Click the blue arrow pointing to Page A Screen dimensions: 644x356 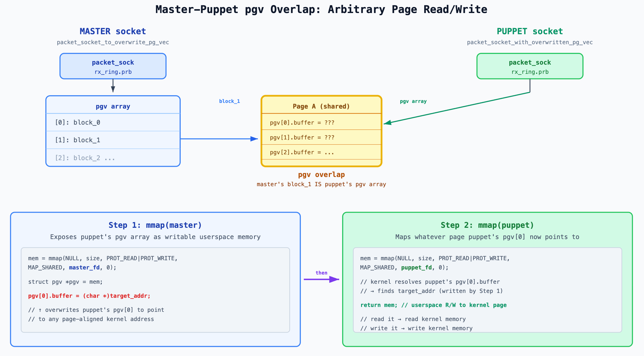218,139
